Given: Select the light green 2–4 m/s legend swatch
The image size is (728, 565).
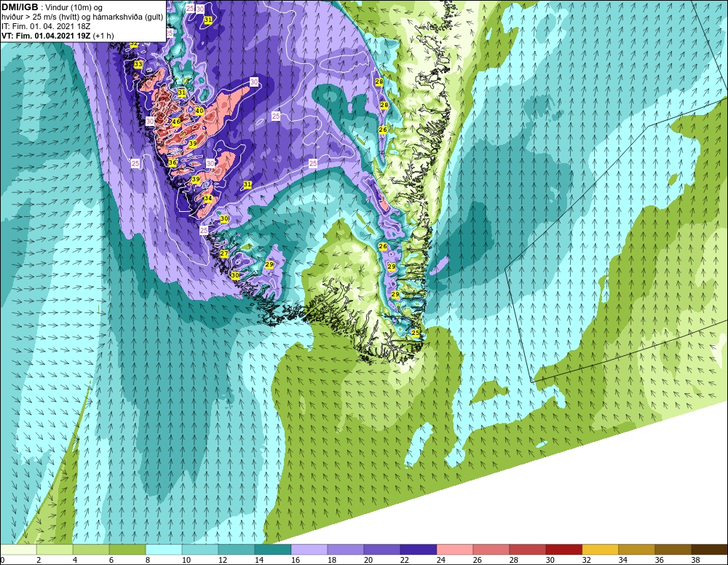Looking at the screenshot, I should (x=55, y=550).
